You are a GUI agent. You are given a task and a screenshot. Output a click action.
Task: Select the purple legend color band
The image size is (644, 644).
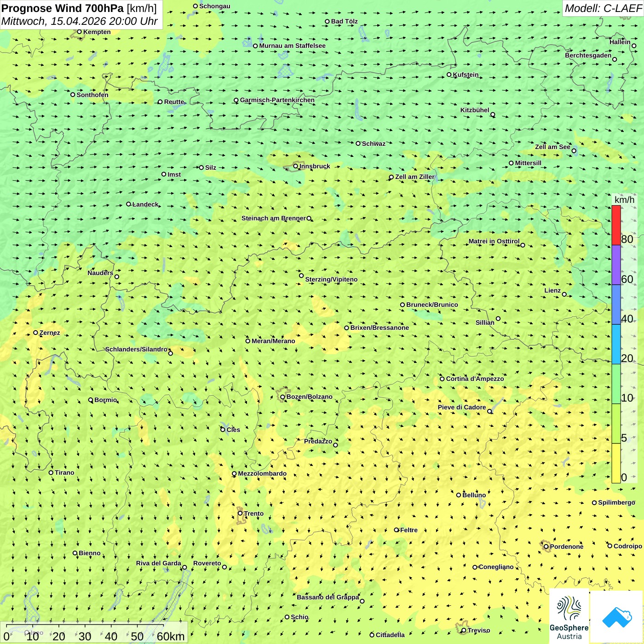pos(616,265)
